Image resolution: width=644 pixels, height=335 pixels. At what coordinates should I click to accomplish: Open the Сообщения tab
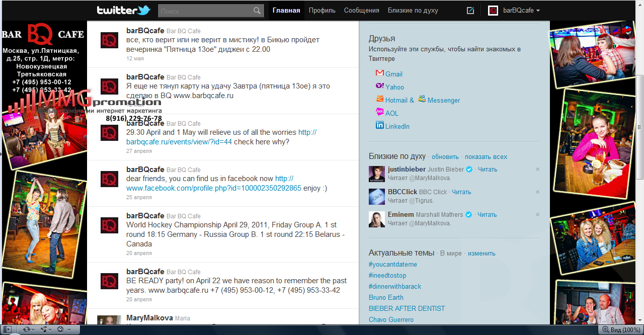point(362,11)
